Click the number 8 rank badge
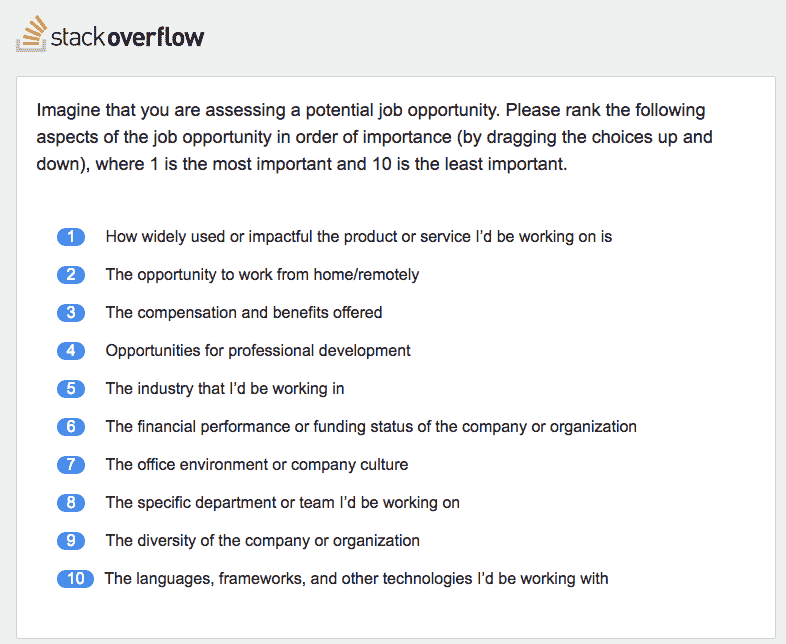This screenshot has height=644, width=786. tap(71, 503)
